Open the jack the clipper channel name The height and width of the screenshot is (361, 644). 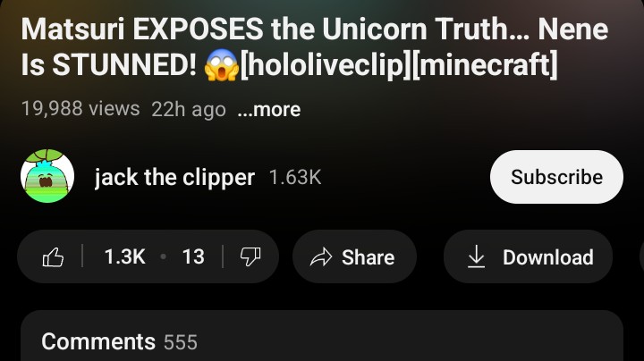click(x=174, y=177)
